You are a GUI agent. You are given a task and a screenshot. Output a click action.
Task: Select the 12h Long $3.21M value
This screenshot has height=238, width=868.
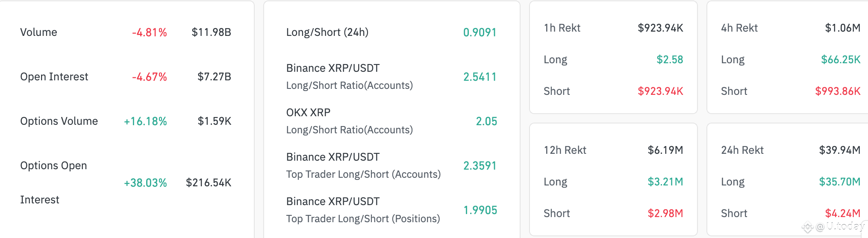[x=665, y=182]
